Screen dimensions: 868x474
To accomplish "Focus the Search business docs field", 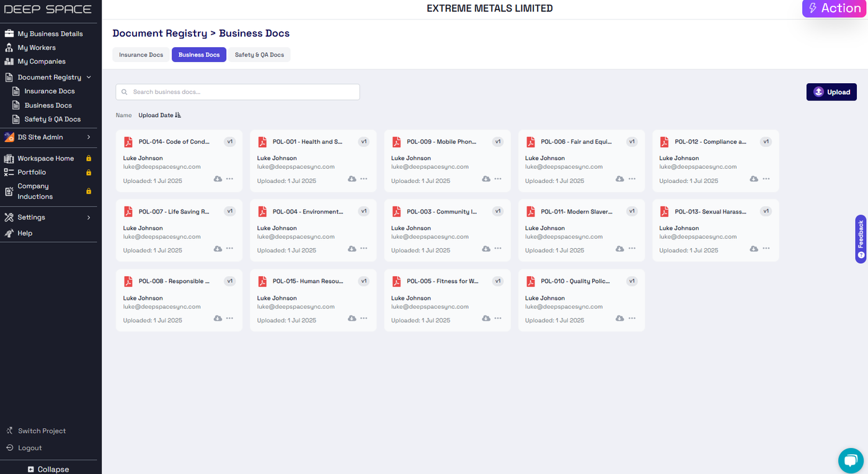I will pos(237,92).
